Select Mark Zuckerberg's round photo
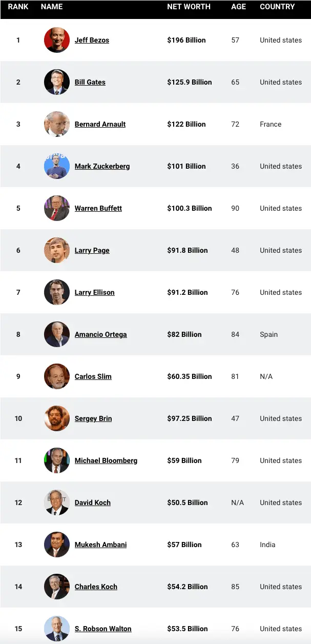The height and width of the screenshot is (644, 311). (57, 166)
